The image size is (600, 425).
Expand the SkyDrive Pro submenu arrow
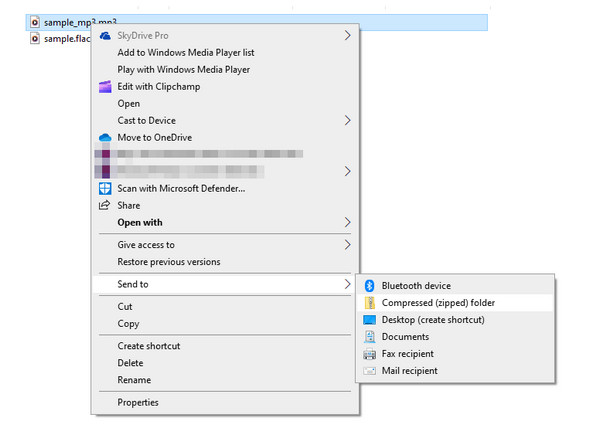coord(347,36)
